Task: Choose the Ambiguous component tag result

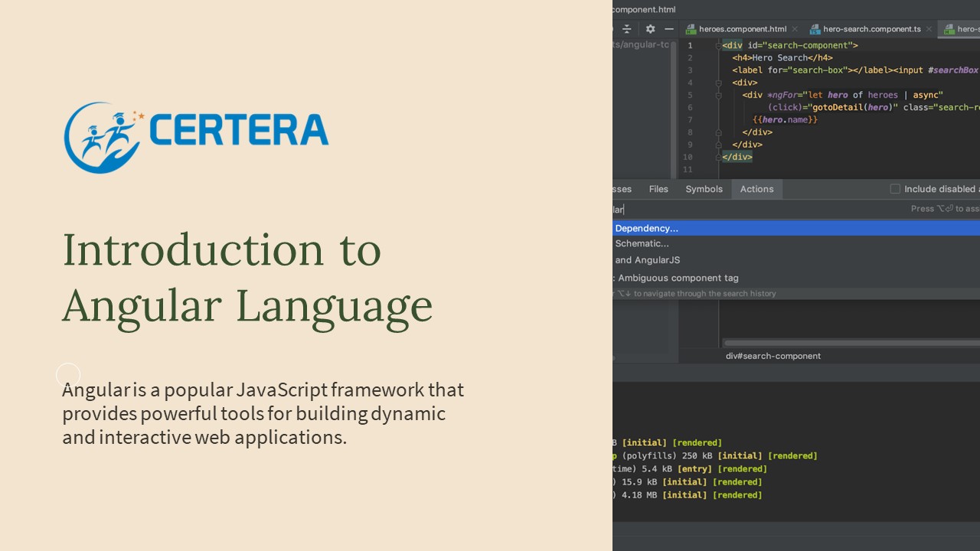Action: click(x=796, y=278)
